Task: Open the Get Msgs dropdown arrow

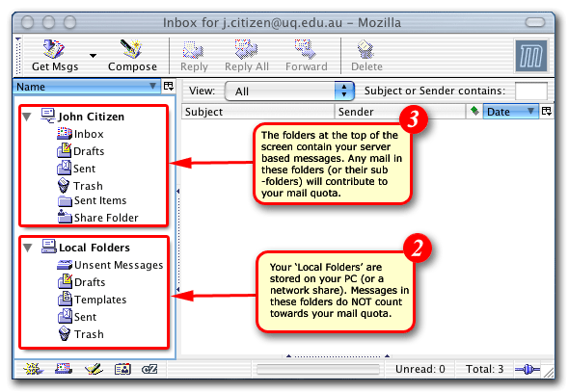Action: click(x=94, y=56)
